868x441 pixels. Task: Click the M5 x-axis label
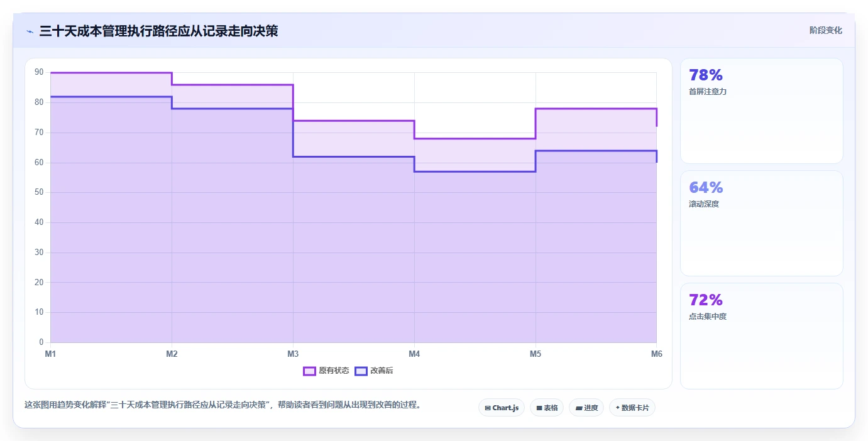click(536, 354)
